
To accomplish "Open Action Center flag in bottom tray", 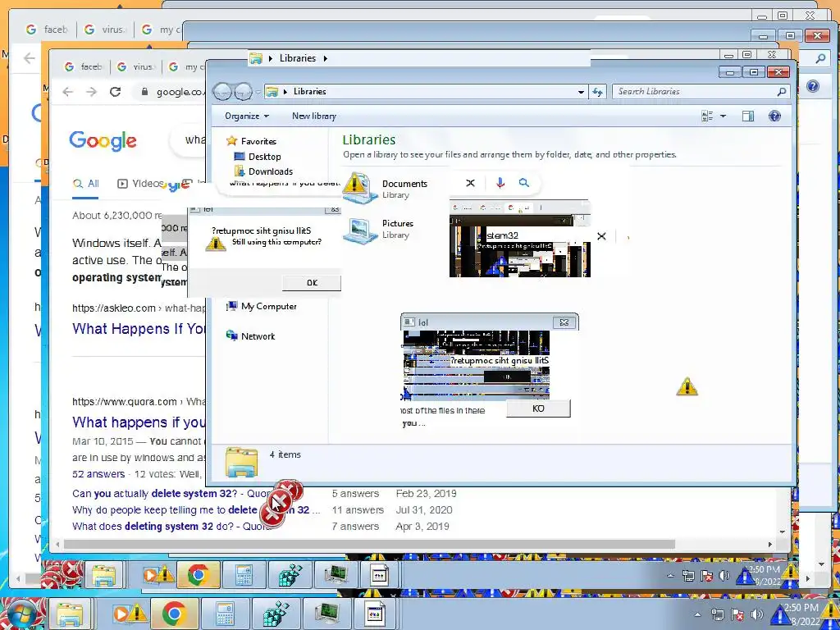I will (x=737, y=615).
